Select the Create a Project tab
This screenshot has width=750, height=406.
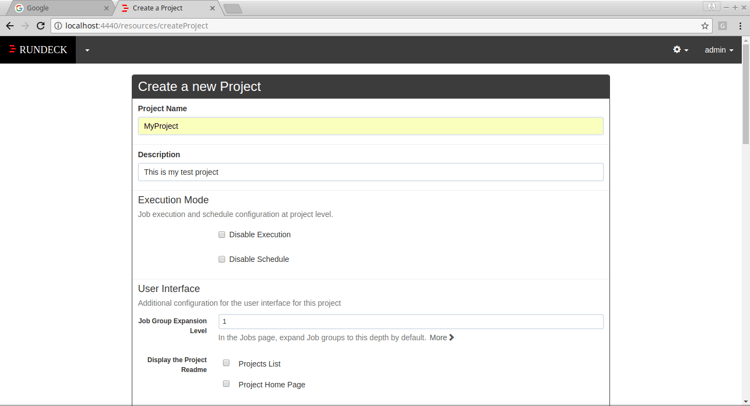click(166, 8)
